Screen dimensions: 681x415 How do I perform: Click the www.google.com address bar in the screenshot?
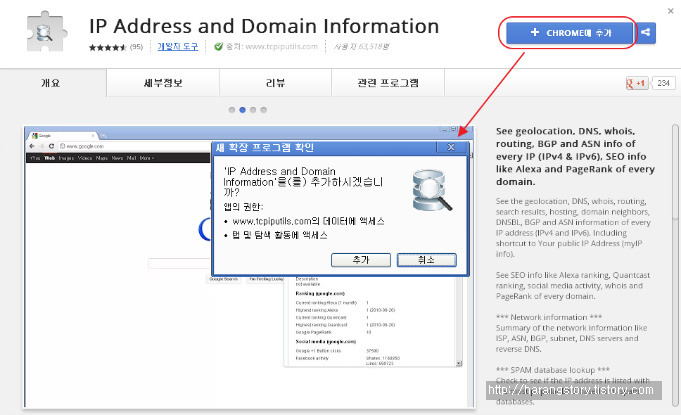click(x=135, y=146)
